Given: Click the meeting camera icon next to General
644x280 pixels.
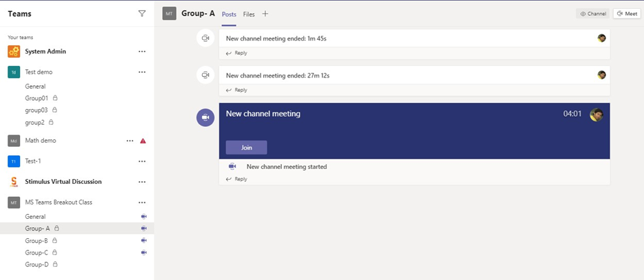Looking at the screenshot, I should [x=144, y=216].
